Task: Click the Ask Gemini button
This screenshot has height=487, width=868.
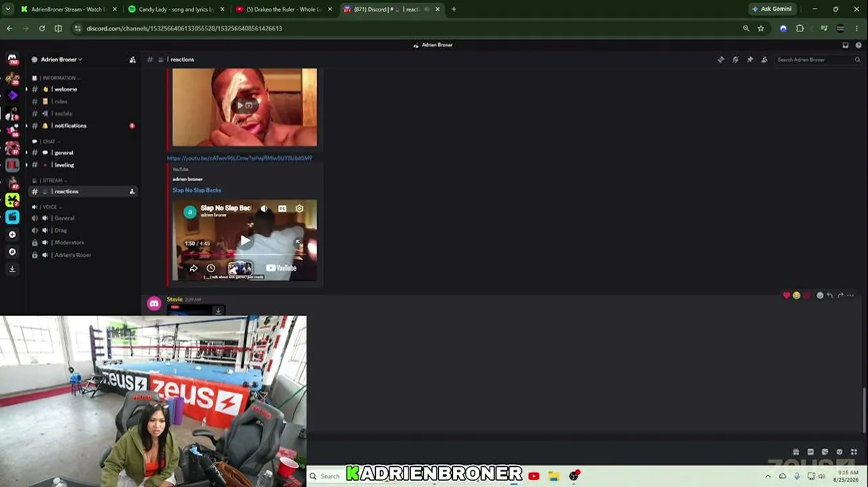Action: click(x=771, y=9)
